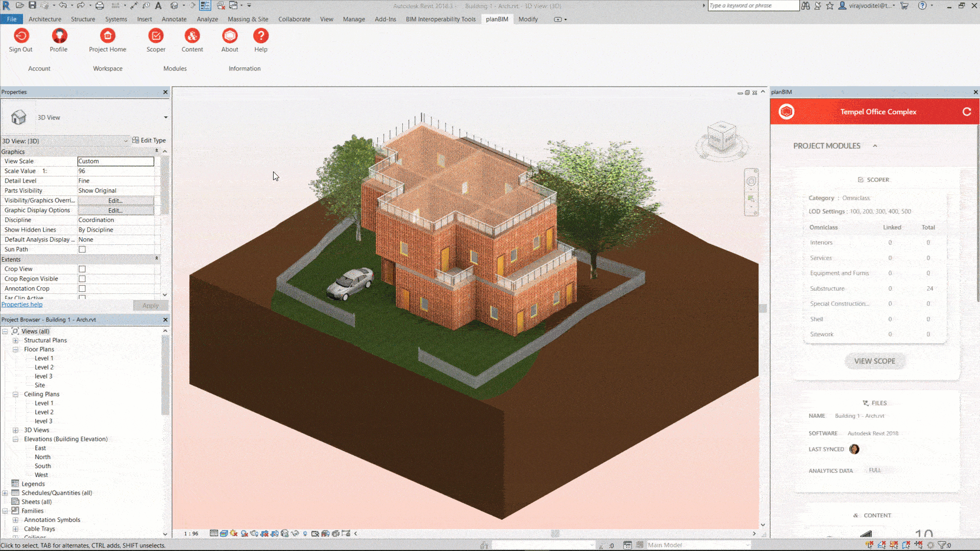Collapse the Project Modules section chevron

875,146
